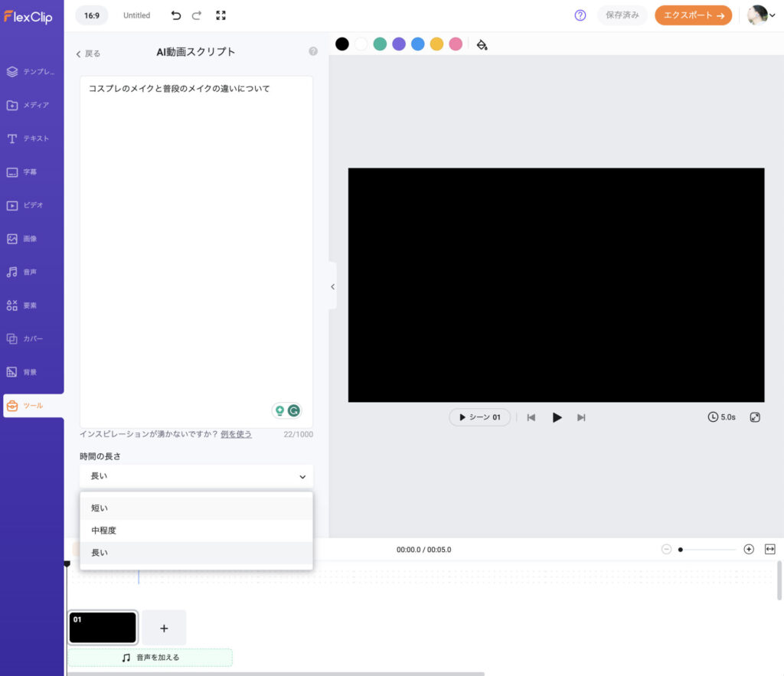Open the 音声 panel in the sidebar
This screenshot has height=676, width=784.
(x=31, y=271)
